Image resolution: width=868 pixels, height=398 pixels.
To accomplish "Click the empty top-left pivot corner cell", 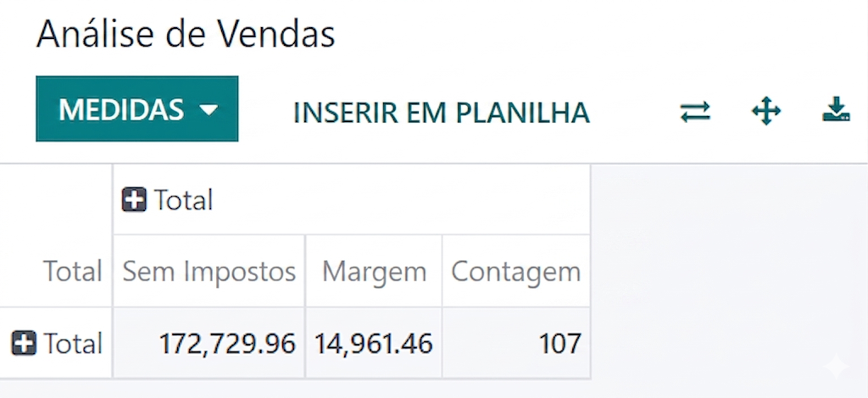I will [56, 201].
